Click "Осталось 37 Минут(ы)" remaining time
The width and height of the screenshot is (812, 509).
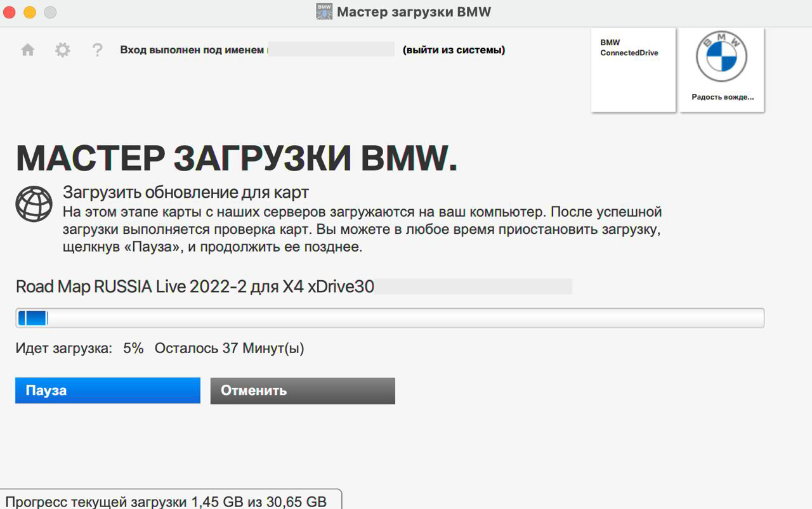pos(230,348)
